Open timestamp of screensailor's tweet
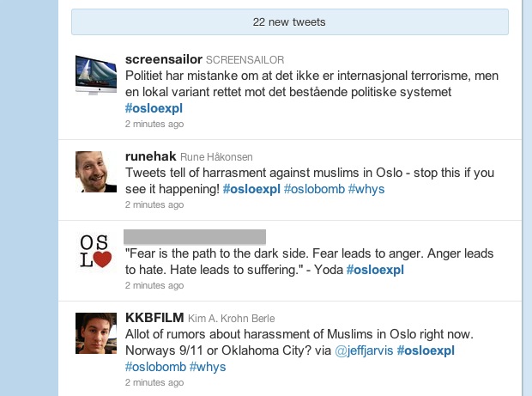Viewport: 532px width, 396px height. 154,124
